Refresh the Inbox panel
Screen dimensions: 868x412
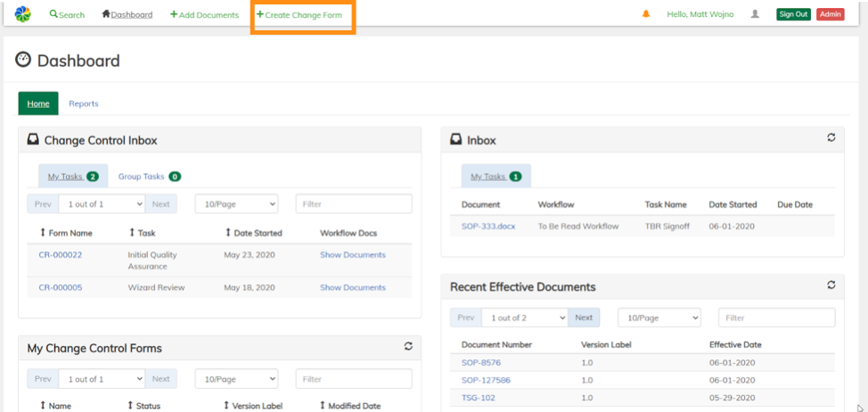(831, 138)
